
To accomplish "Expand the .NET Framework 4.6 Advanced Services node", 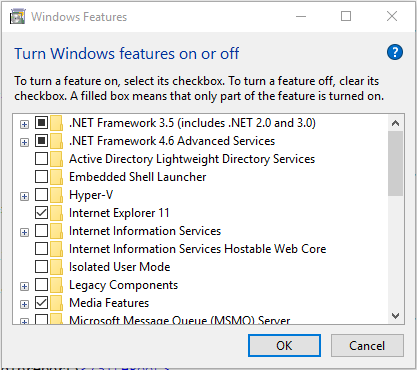I will point(24,143).
